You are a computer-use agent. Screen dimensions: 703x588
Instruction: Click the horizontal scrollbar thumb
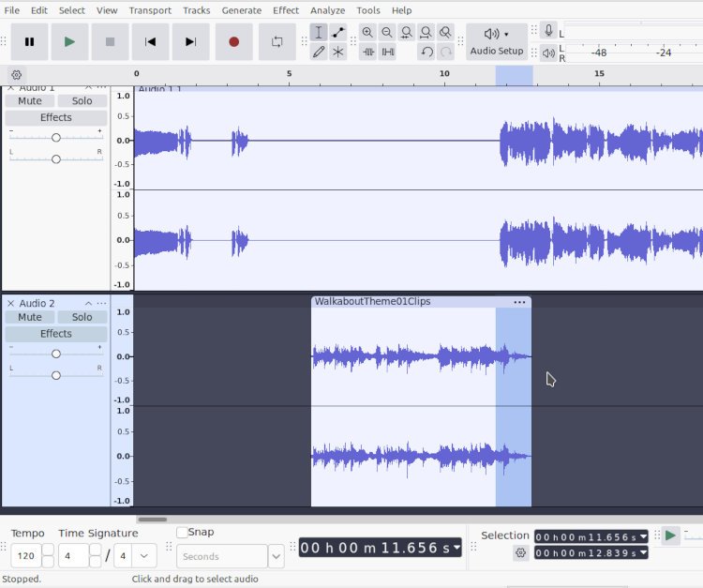click(x=153, y=520)
